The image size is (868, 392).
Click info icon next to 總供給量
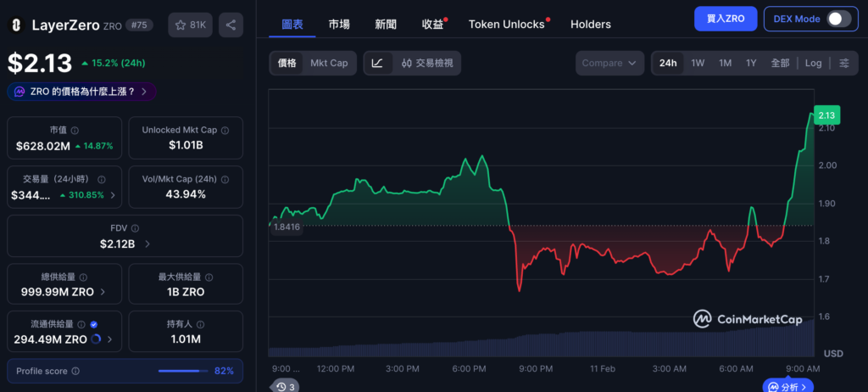tap(83, 277)
